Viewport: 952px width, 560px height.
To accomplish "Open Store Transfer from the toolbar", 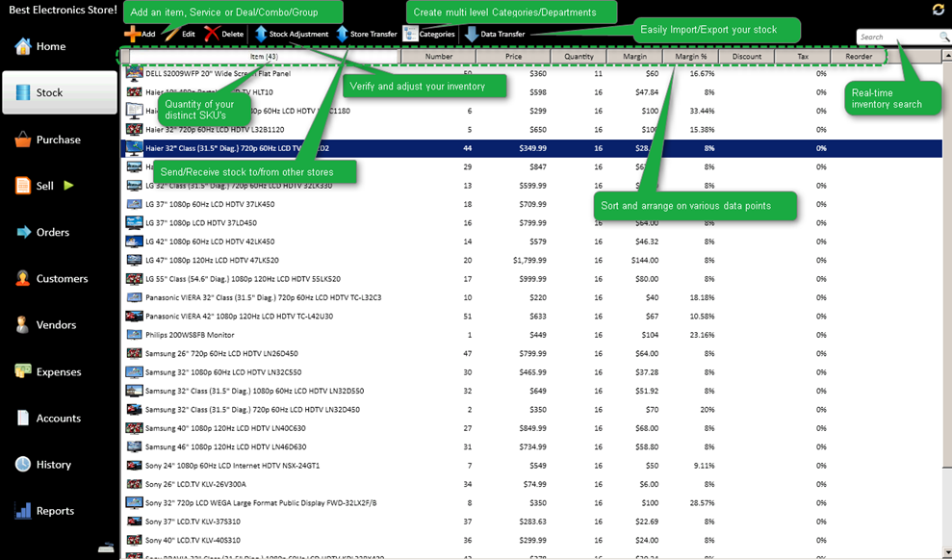I will [343, 34].
